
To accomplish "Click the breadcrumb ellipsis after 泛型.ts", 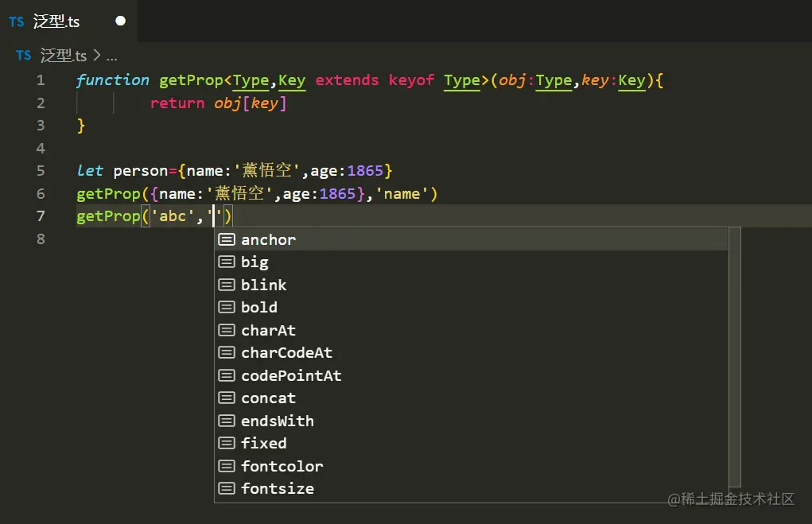I will [x=112, y=57].
